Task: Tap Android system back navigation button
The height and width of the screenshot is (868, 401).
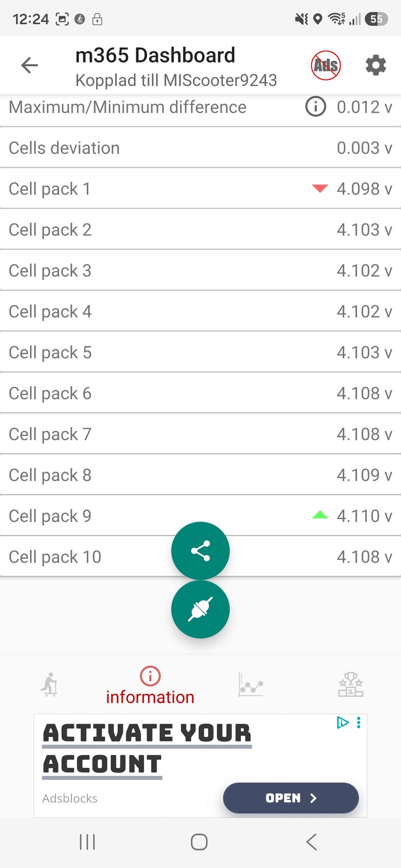Action: (312, 842)
